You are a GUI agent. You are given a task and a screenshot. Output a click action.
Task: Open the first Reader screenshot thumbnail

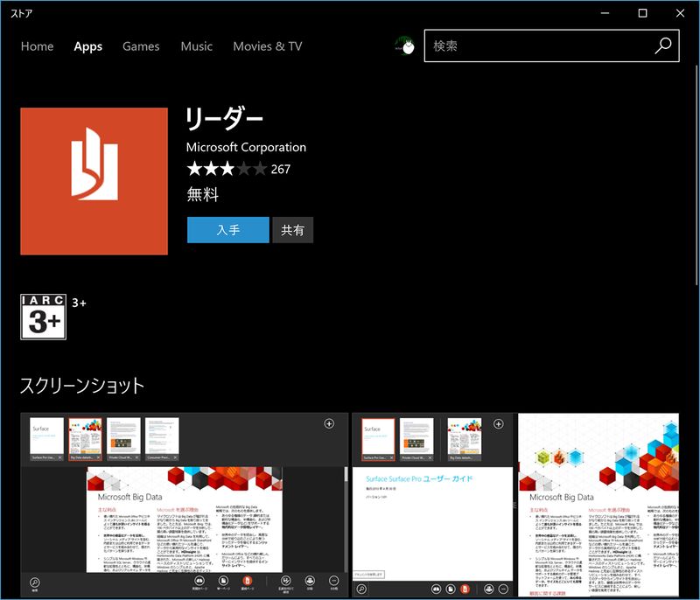(x=184, y=505)
